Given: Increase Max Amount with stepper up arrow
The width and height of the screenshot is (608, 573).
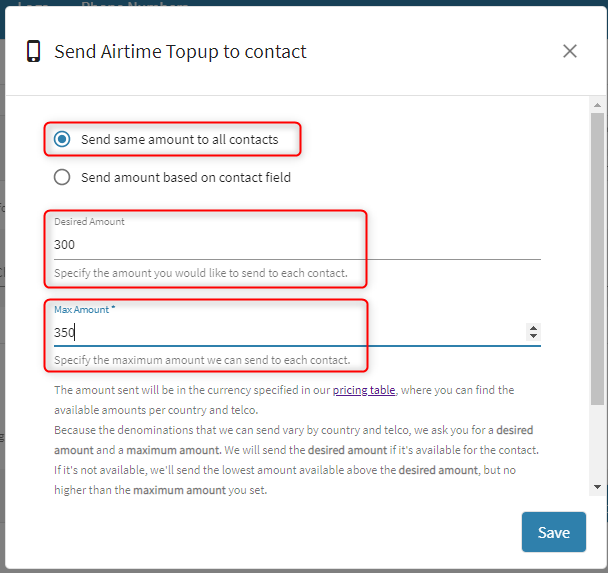Looking at the screenshot, I should coord(534,328).
